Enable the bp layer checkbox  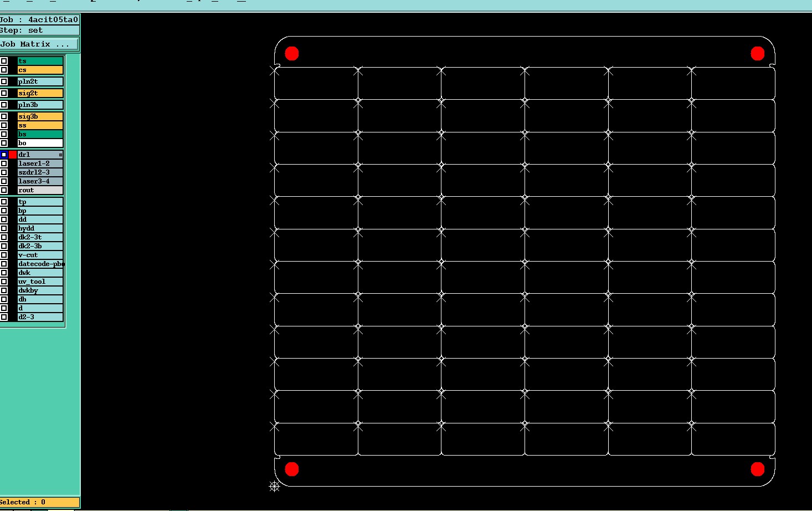4,211
